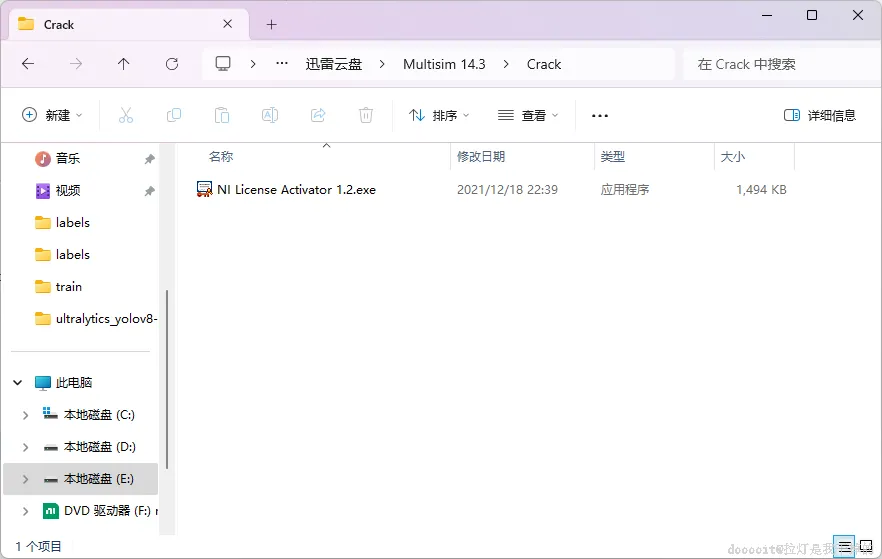Open 音乐 in quick access

68,159
